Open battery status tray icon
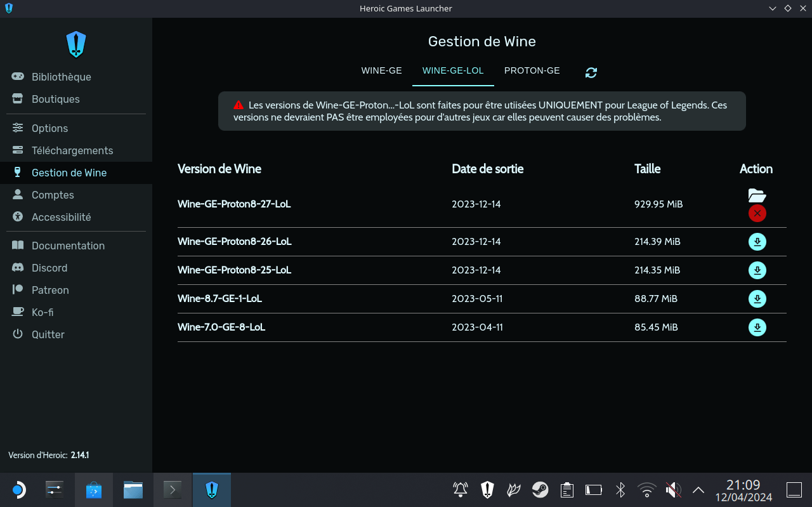812x507 pixels. click(594, 490)
